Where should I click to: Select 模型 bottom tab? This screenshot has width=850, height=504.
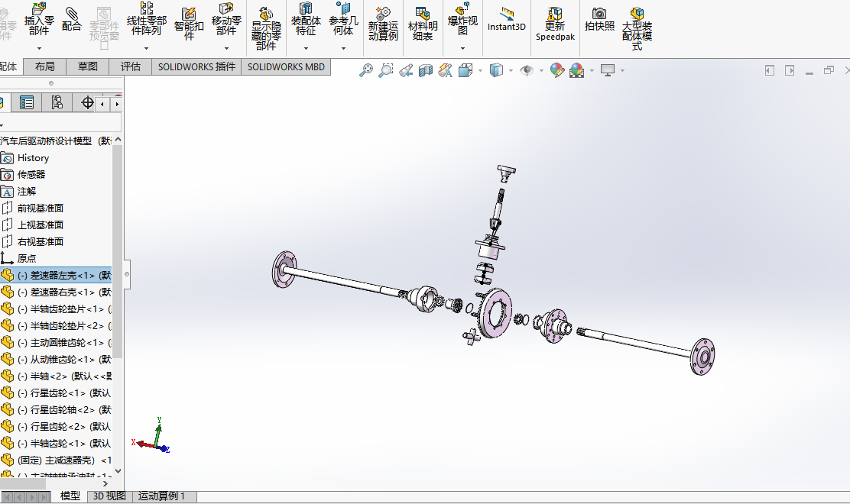(70, 496)
